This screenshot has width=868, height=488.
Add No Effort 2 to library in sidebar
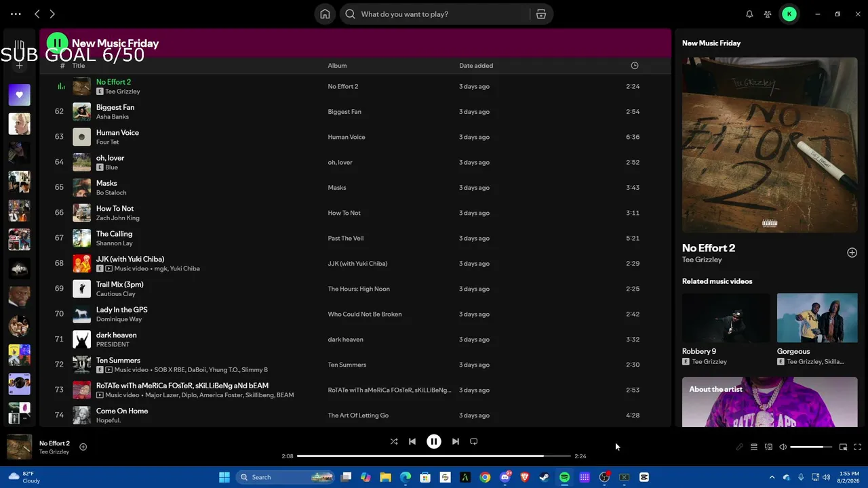click(852, 253)
